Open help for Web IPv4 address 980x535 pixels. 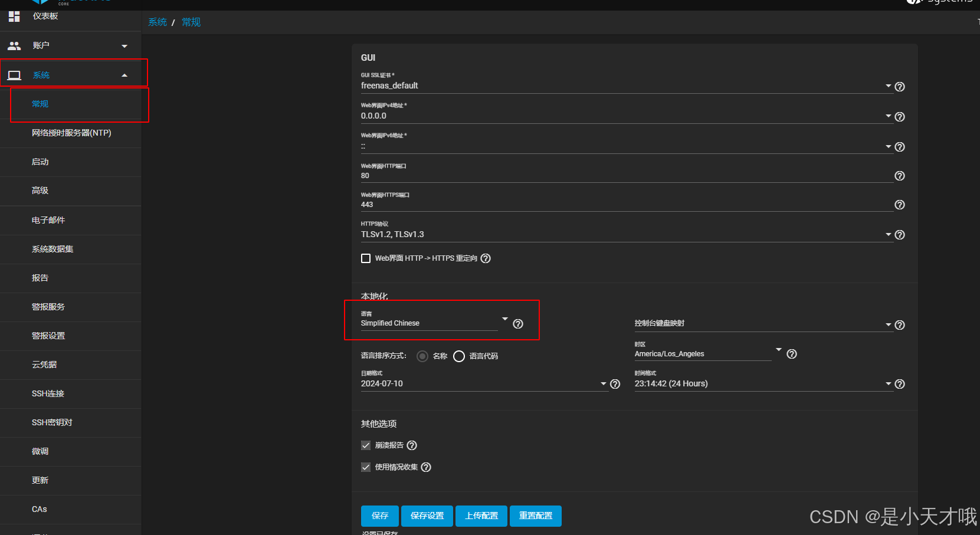(900, 117)
